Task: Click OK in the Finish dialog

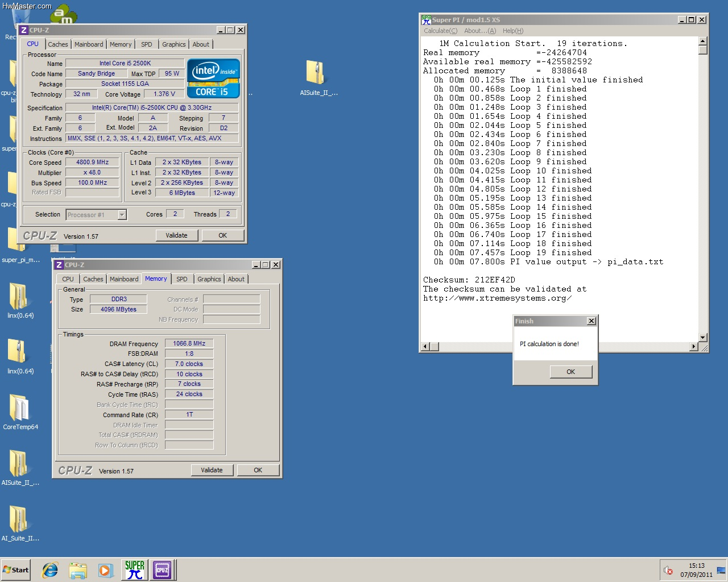Action: click(570, 372)
